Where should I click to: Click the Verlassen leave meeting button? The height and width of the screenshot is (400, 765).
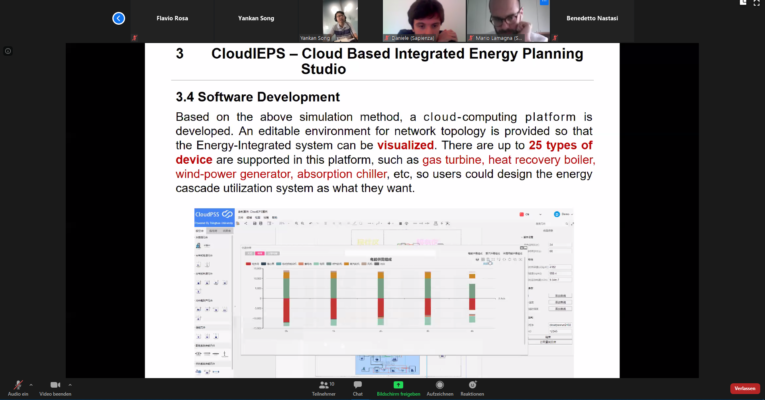click(744, 388)
